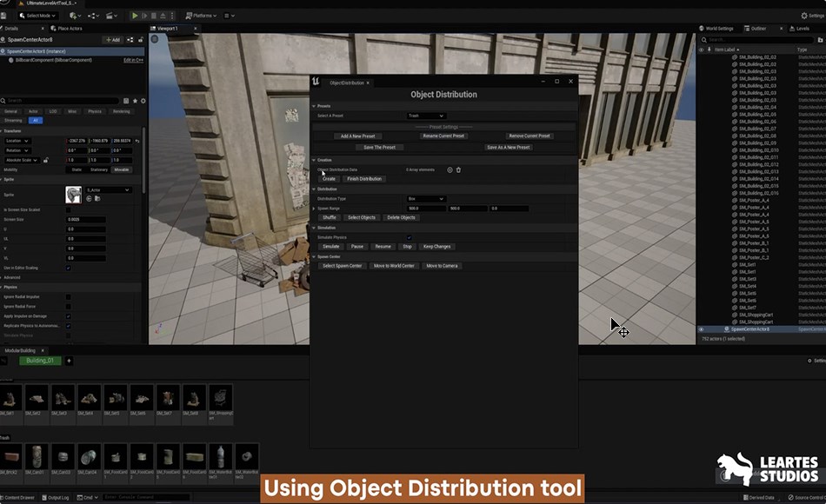Click the Move to World Center button
This screenshot has height=504, width=826.
coord(394,265)
